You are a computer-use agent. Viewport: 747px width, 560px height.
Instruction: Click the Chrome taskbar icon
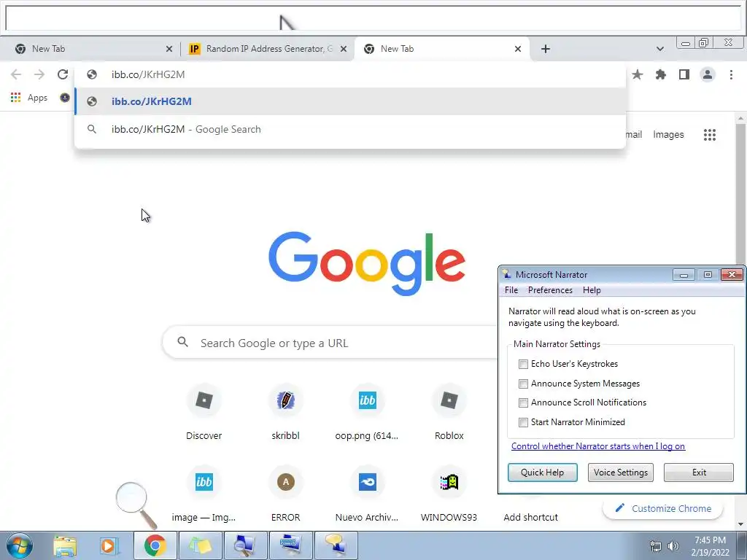pyautogui.click(x=155, y=545)
